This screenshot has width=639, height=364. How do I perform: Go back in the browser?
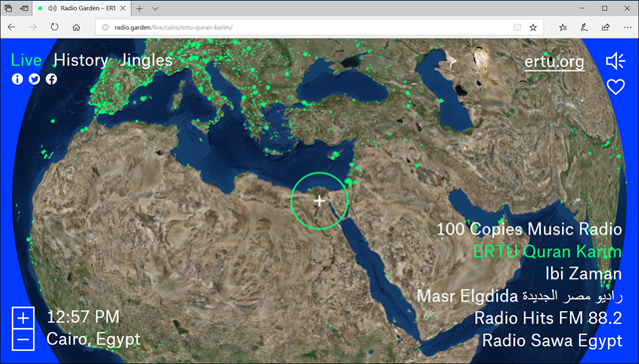click(11, 27)
